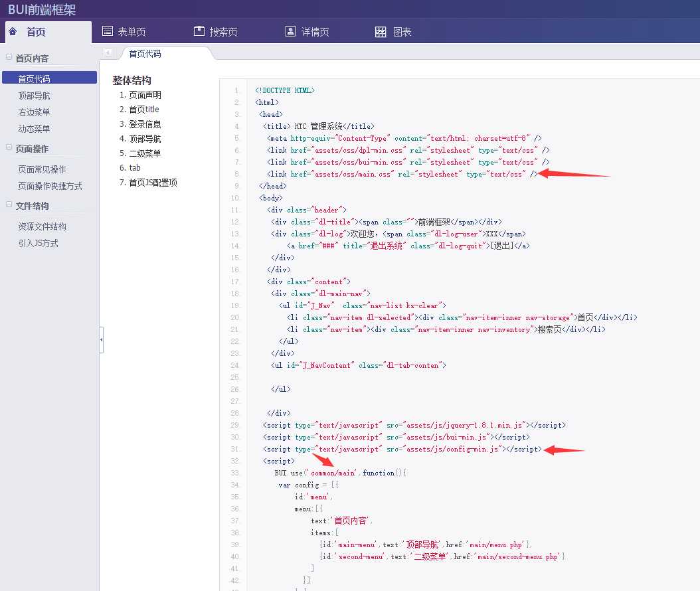Click the jquery-1.8.1.min.js script line
Screen dimensions: 700x591
click(414, 426)
